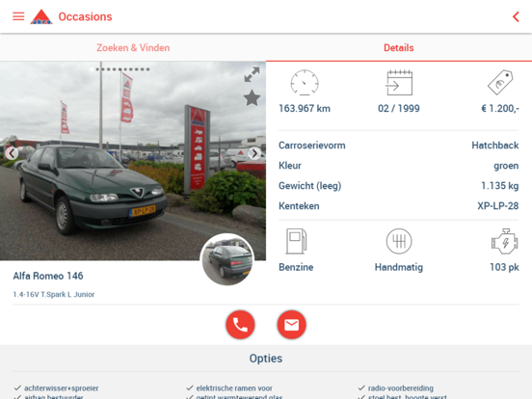Click the '02 / 1999' date value
Image resolution: width=532 pixels, height=399 pixels.
[x=399, y=109]
